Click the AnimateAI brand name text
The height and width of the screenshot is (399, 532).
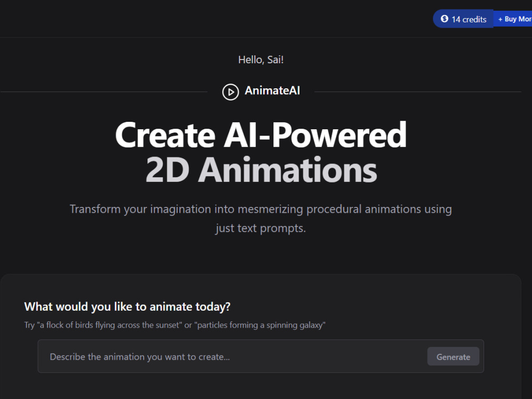(272, 91)
